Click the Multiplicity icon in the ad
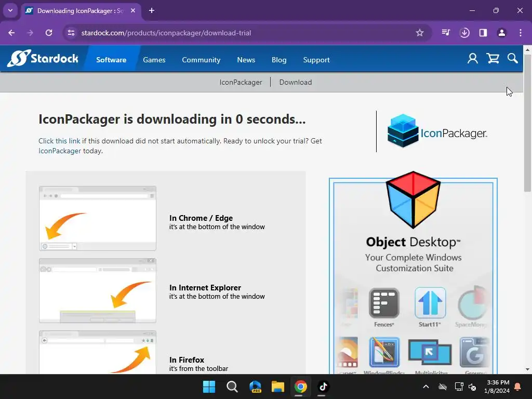The height and width of the screenshot is (399, 532). coord(430,352)
